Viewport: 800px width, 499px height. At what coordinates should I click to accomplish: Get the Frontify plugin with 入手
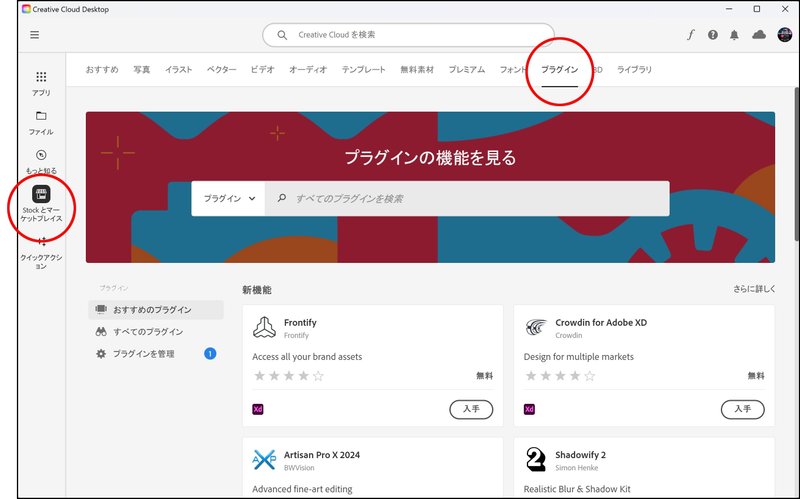471,409
